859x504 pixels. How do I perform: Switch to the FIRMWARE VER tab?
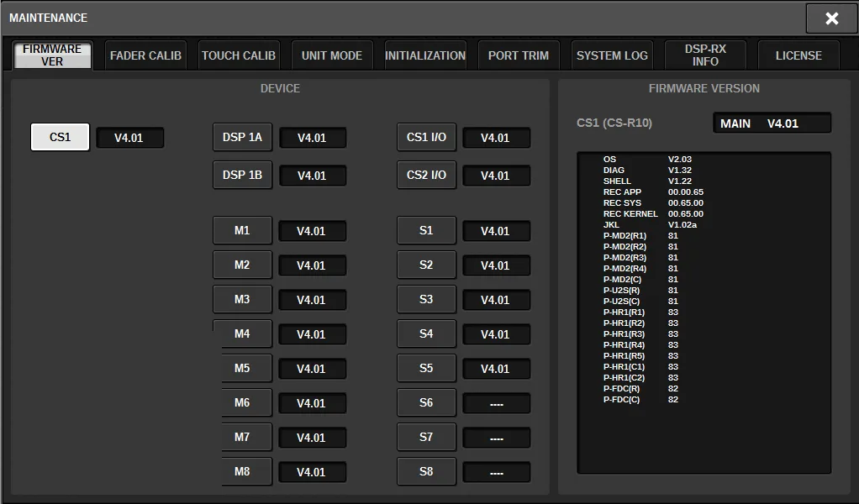(52, 55)
